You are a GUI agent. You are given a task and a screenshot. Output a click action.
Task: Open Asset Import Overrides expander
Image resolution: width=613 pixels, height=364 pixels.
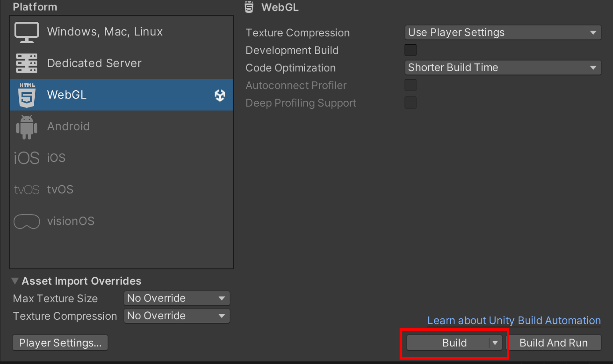click(16, 281)
